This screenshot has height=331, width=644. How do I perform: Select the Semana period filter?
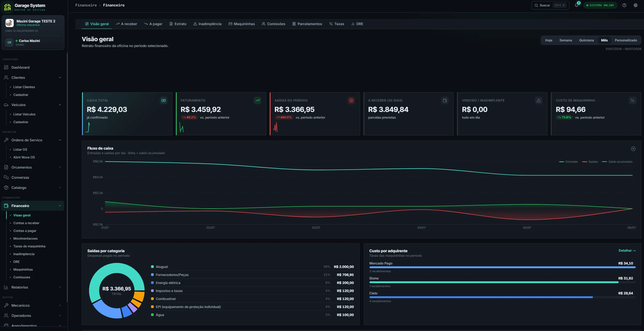click(x=566, y=40)
